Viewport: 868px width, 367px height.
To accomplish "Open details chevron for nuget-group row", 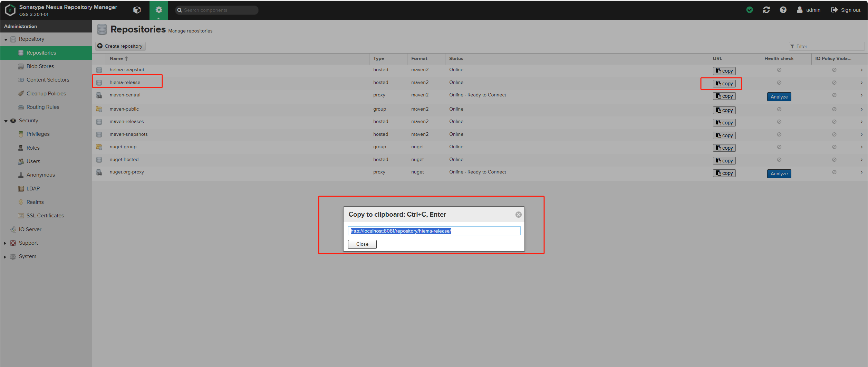I will coord(862,147).
